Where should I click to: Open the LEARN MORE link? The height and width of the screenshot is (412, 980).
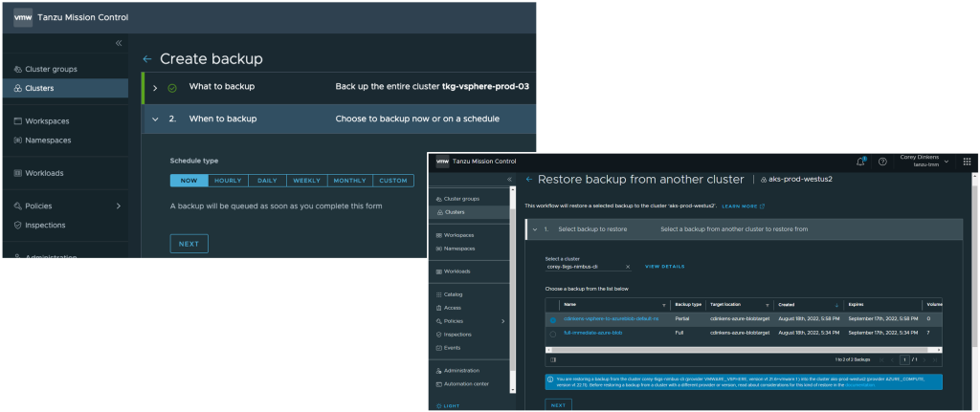coord(743,206)
